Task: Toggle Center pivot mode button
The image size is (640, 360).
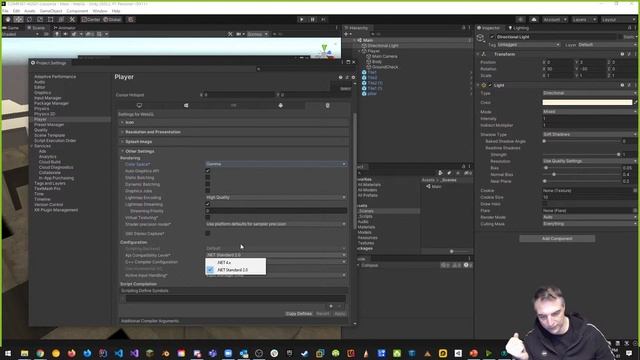Action: point(91,19)
